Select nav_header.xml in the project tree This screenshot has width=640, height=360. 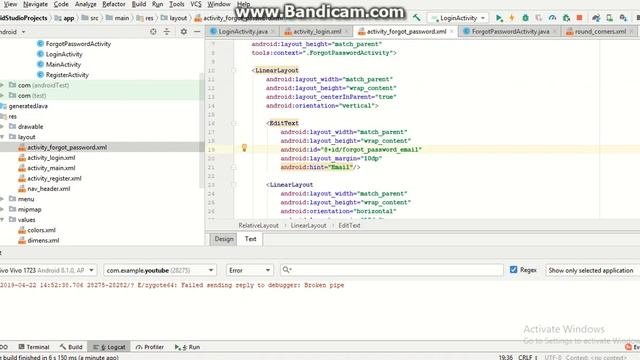(x=49, y=189)
